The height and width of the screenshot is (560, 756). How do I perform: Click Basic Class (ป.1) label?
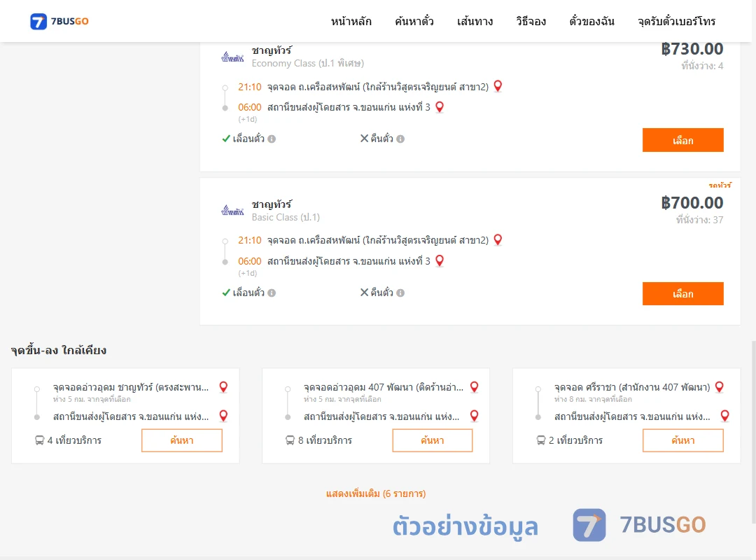click(x=286, y=217)
